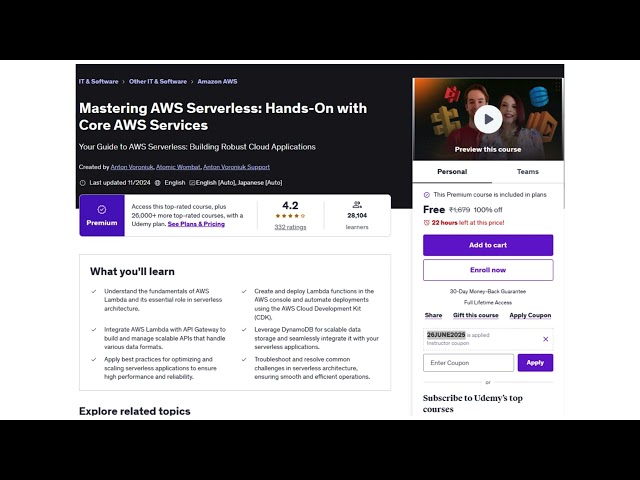
Task: Open Amazon AWS breadcrumb
Action: point(217,82)
